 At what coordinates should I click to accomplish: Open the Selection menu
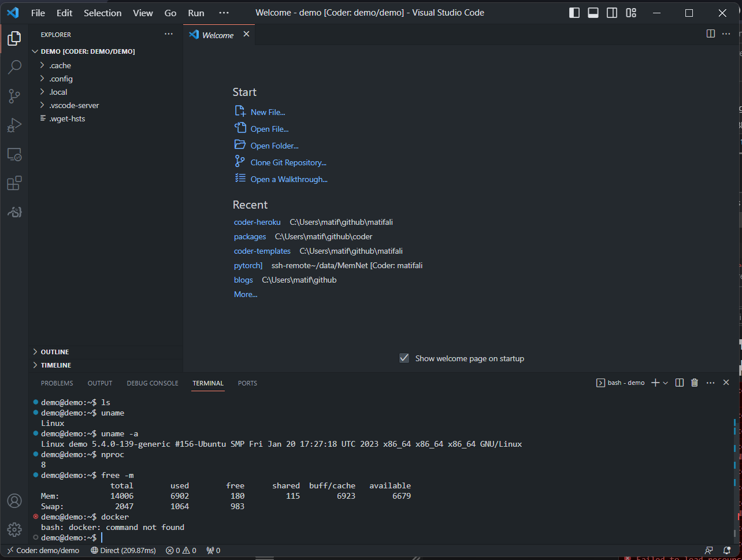coord(103,13)
